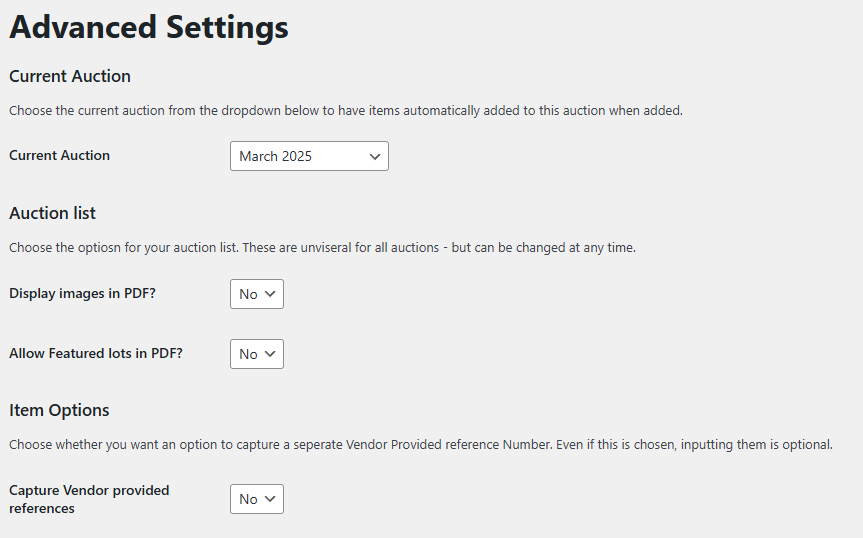Screen dimensions: 863x538
Task: Click the Current Auction description paragraph
Action: (x=345, y=111)
